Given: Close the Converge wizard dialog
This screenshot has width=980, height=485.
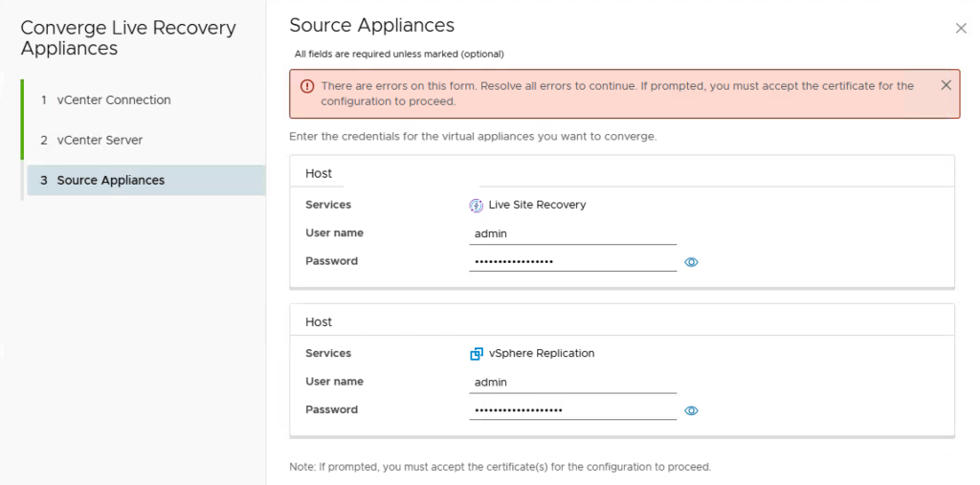Looking at the screenshot, I should (961, 29).
